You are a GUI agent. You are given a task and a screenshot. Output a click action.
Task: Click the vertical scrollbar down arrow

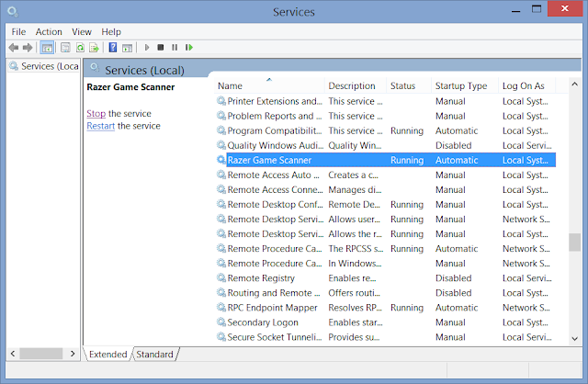[x=574, y=337]
